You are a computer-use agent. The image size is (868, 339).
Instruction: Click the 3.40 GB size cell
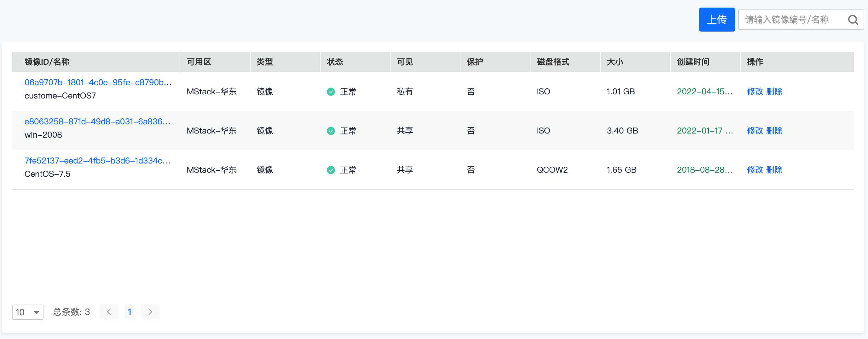click(622, 131)
